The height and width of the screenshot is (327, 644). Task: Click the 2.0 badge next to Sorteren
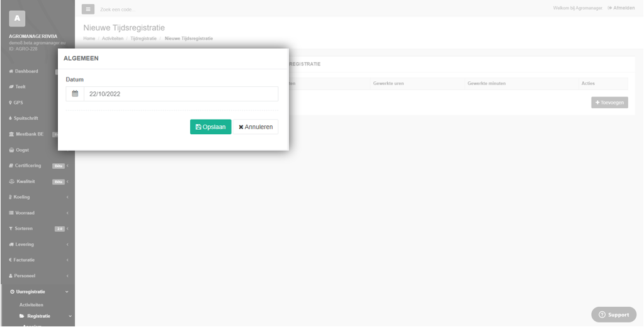tap(60, 229)
